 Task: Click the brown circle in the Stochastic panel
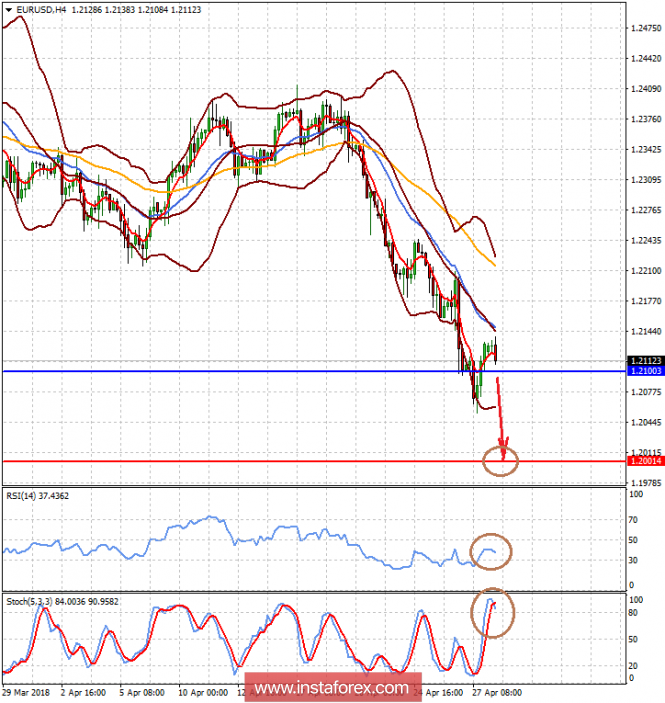tap(491, 607)
